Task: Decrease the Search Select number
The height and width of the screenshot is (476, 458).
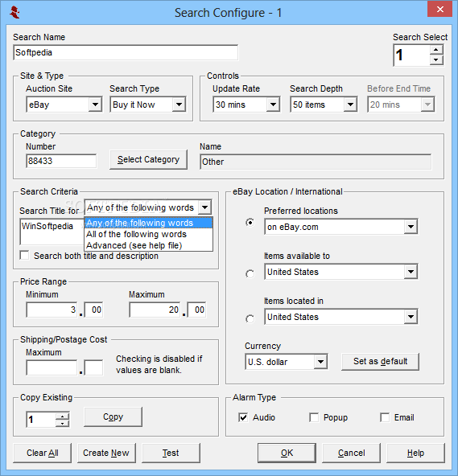Action: 436,59
